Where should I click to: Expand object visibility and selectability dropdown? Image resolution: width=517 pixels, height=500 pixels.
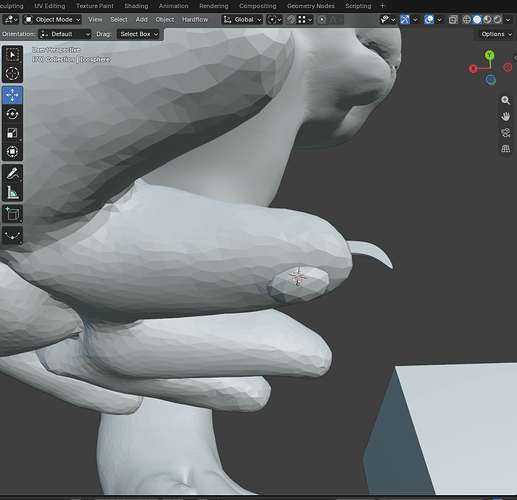388,20
